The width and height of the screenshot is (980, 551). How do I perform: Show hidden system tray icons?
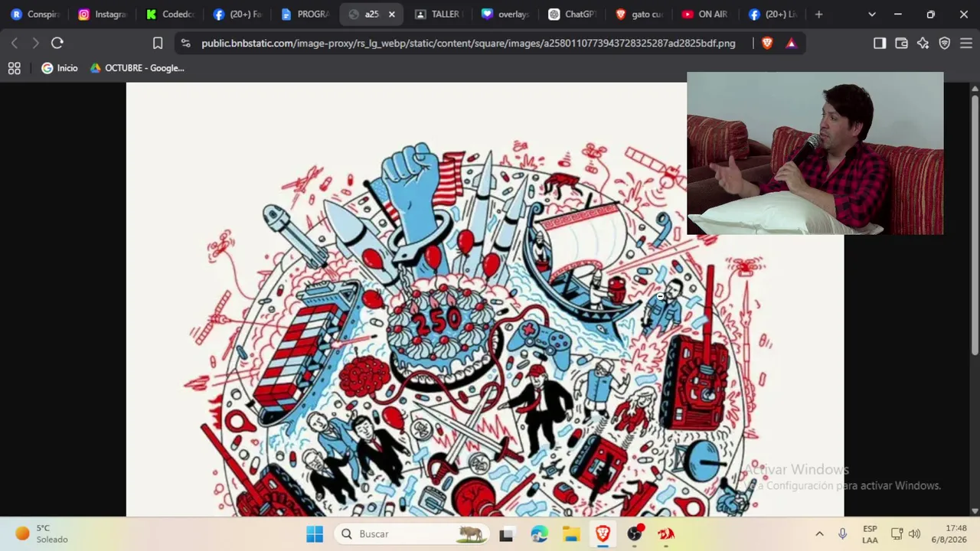tap(819, 533)
